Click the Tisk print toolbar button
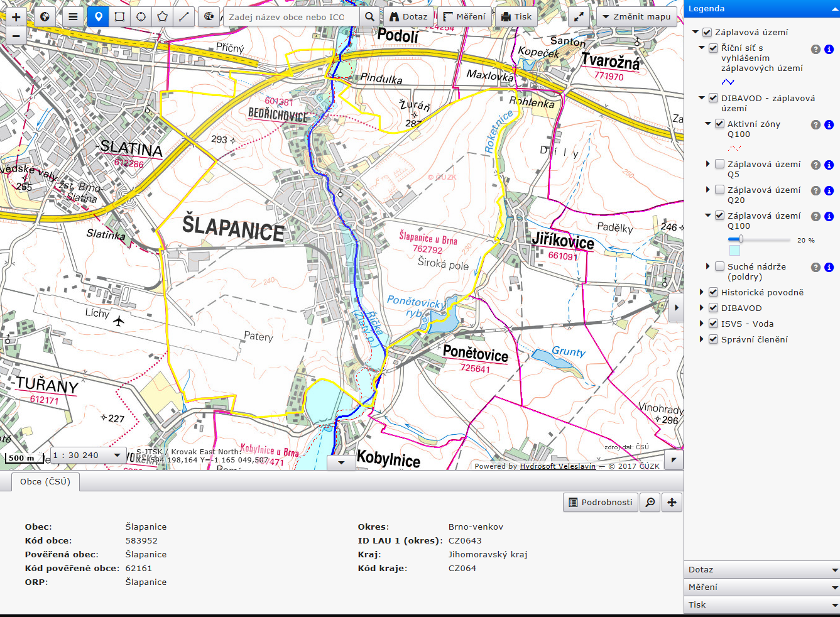Image resolution: width=840 pixels, height=617 pixels. [x=516, y=17]
